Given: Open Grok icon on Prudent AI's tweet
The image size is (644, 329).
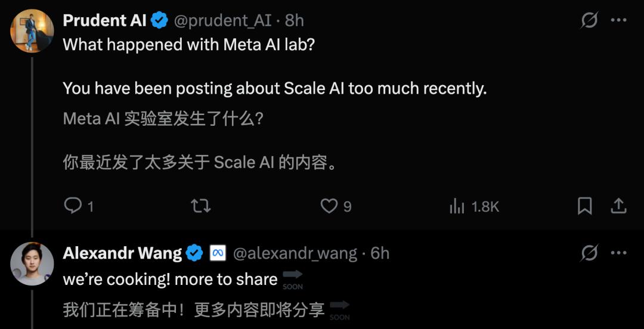Looking at the screenshot, I should click(589, 21).
